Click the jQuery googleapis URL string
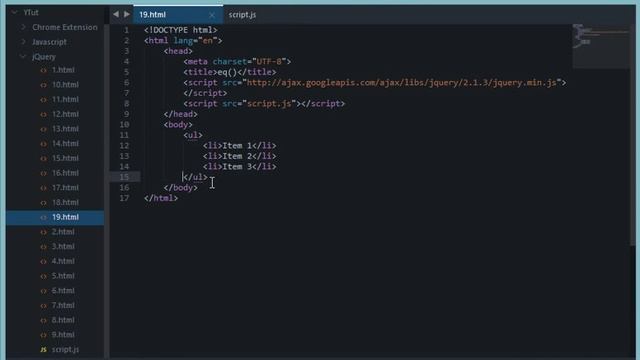The image size is (640, 360). pos(401,82)
